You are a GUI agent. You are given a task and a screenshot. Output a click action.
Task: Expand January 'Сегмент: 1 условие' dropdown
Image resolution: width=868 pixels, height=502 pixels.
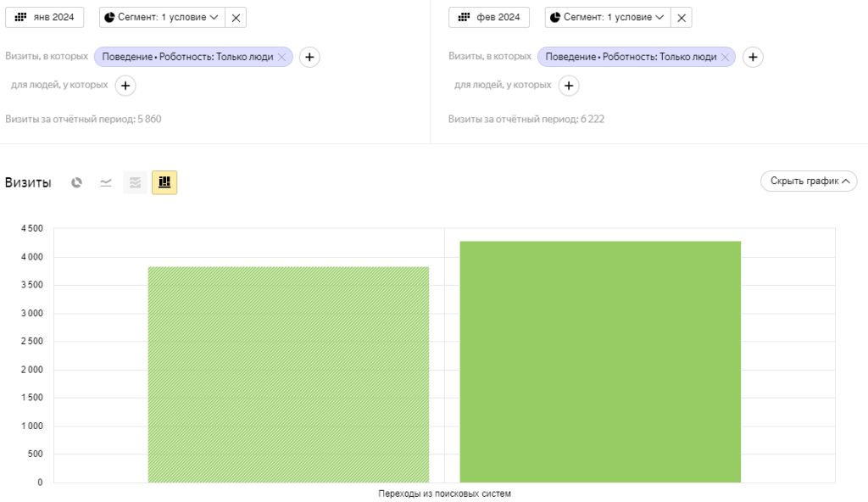point(161,17)
